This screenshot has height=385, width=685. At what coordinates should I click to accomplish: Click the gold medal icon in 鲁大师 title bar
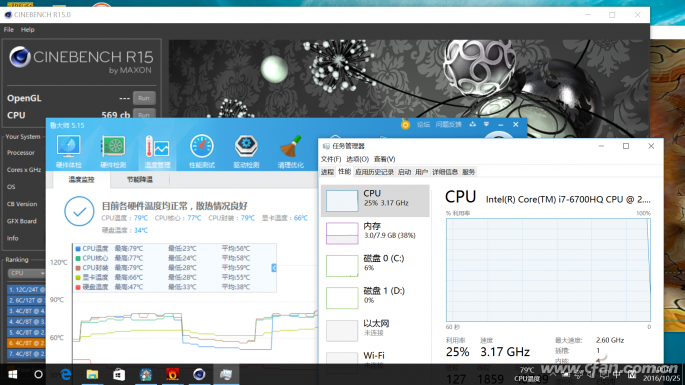405,125
